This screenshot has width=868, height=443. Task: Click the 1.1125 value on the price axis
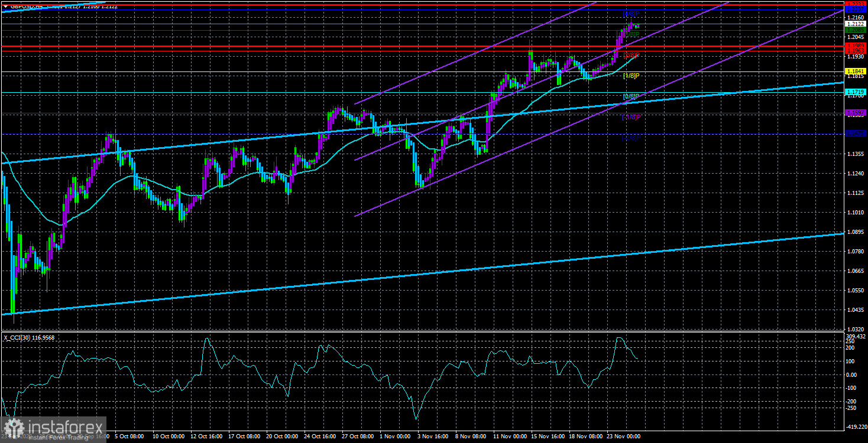pyautogui.click(x=854, y=193)
